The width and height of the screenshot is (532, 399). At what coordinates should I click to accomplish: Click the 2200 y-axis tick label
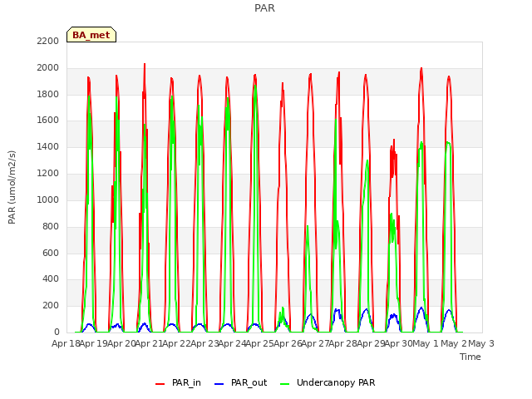pyautogui.click(x=48, y=41)
